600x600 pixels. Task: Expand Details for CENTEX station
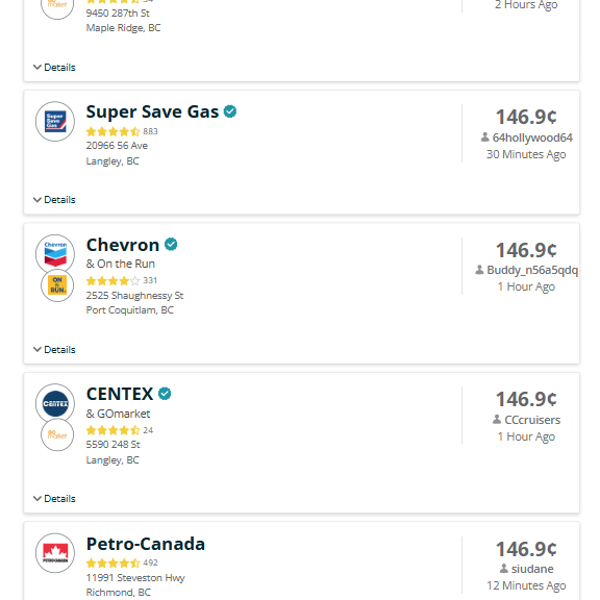tap(54, 499)
